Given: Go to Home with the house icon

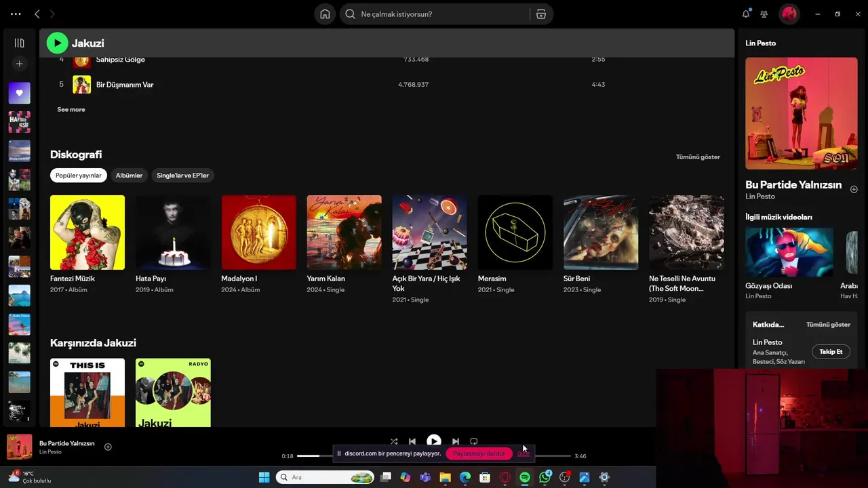Looking at the screenshot, I should coord(325,14).
